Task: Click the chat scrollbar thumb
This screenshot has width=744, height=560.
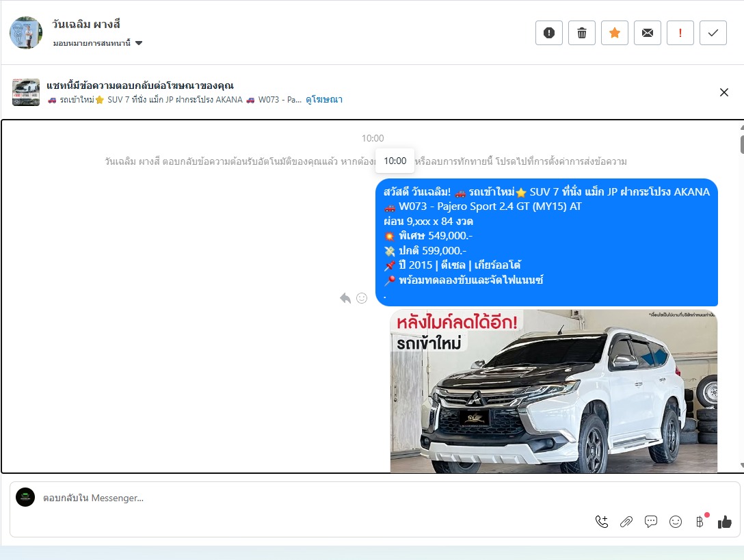Action: (x=742, y=144)
